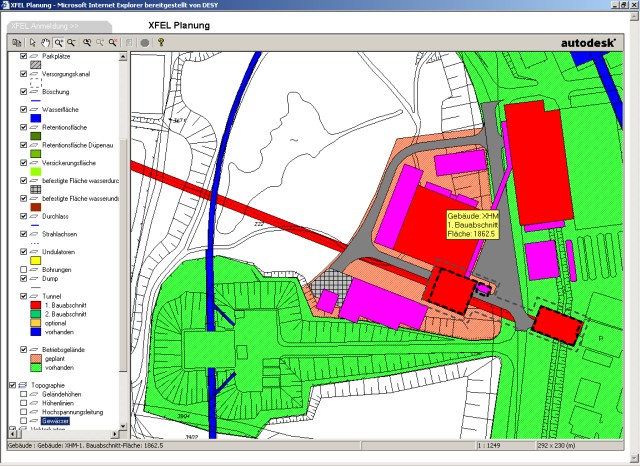Click the Internet Explorer icon in title bar

pos(5,5)
